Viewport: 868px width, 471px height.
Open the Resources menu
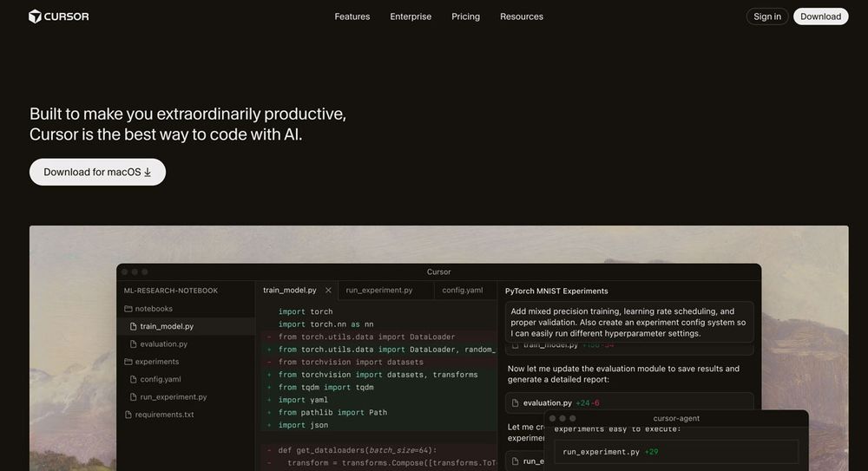pos(522,16)
